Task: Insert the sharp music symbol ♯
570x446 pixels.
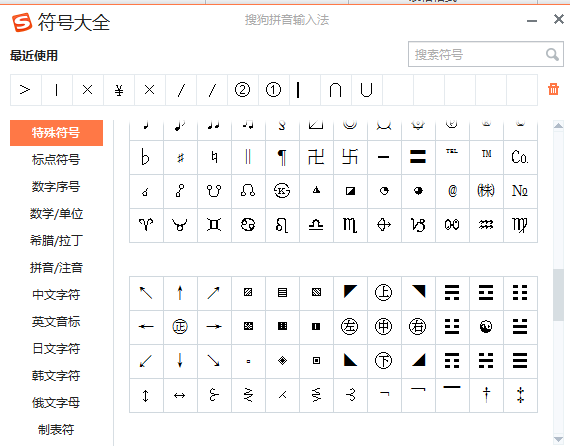Action: (180, 157)
